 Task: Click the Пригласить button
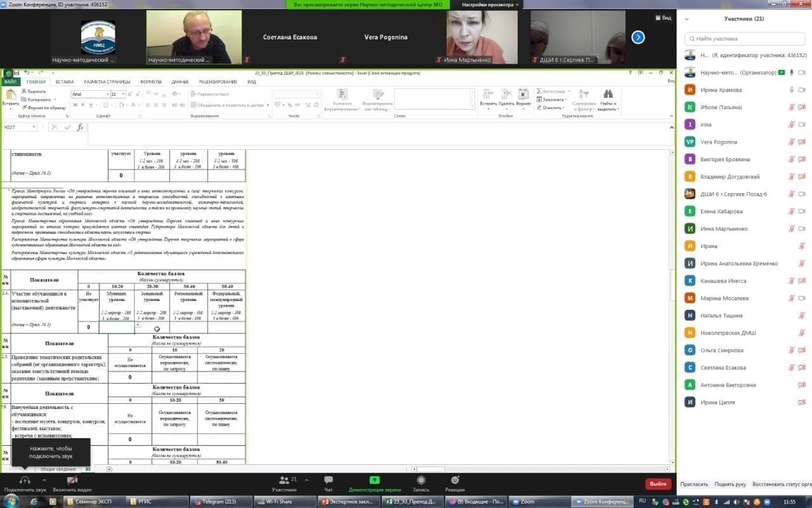coord(694,484)
